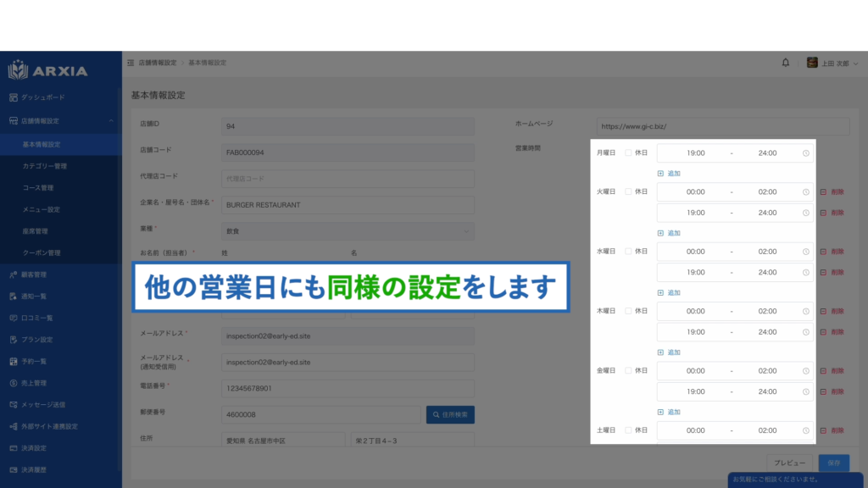The image size is (868, 488).
Task: Click the 追加 link under 火曜日
Action: (674, 233)
